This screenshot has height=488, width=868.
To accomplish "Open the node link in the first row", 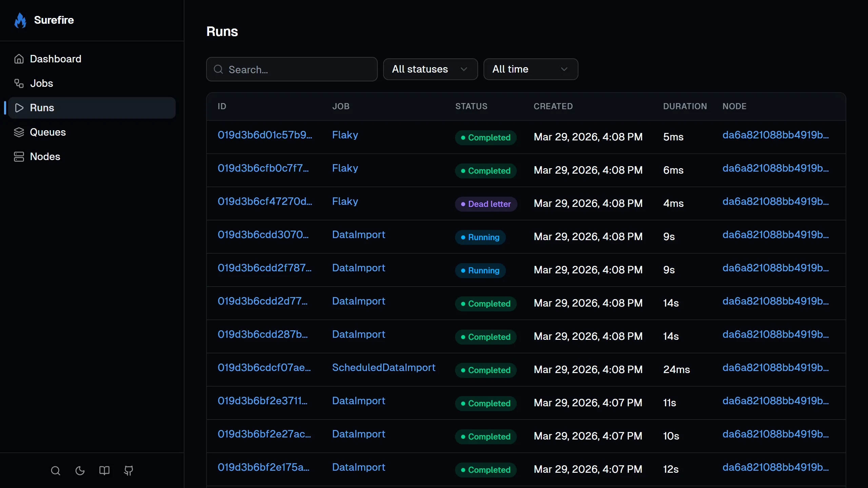I will (775, 135).
